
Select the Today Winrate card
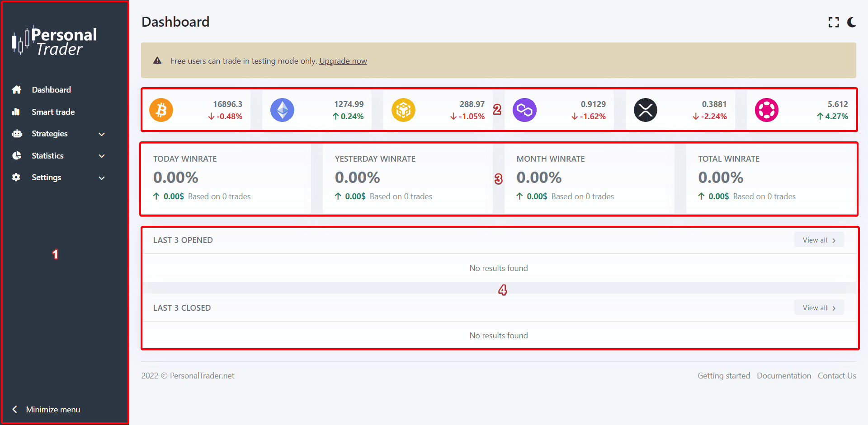pyautogui.click(x=226, y=179)
